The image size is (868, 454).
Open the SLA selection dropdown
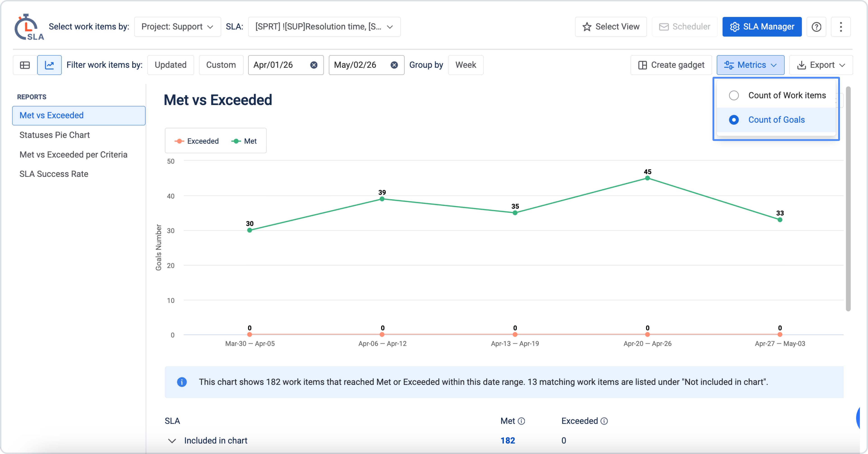pos(324,27)
